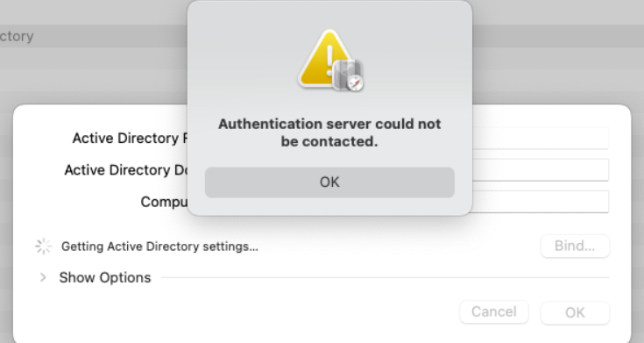Viewport: 644px width, 343px height.
Task: Click the spinning progress indicator
Action: [x=43, y=247]
